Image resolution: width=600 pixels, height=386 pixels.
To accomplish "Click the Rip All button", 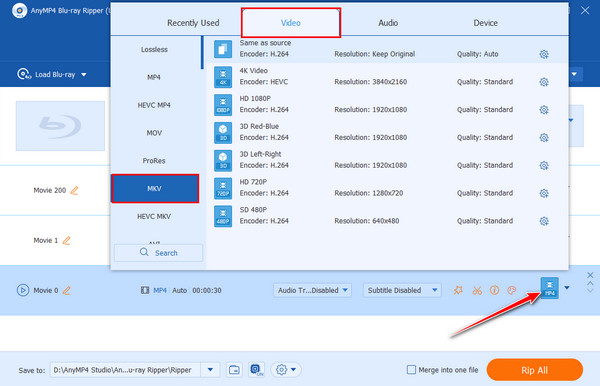I will pos(535,370).
